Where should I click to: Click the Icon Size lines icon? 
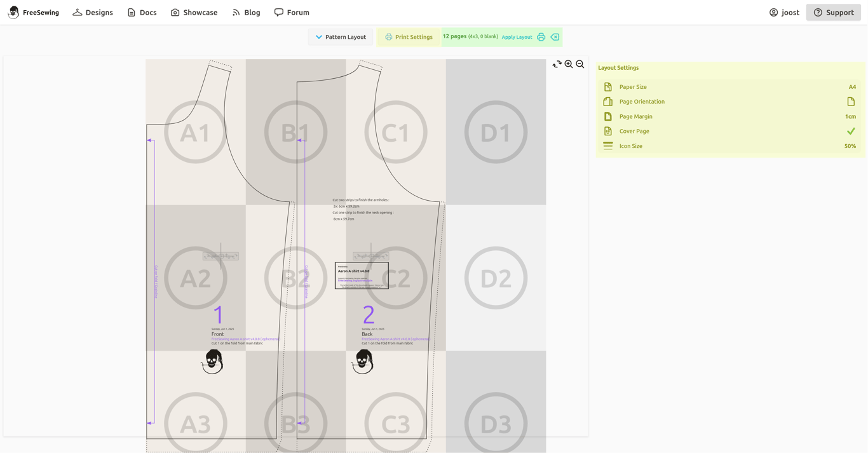pos(607,146)
